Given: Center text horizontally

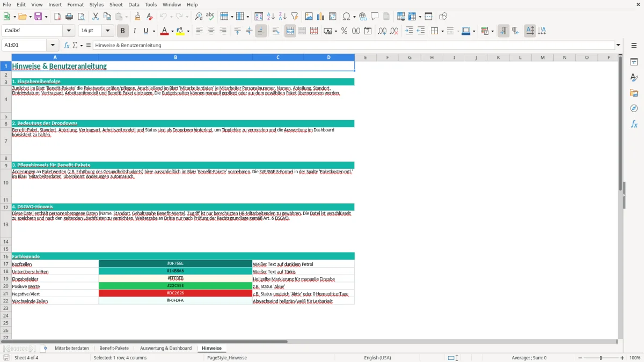Looking at the screenshot, I should (211, 31).
